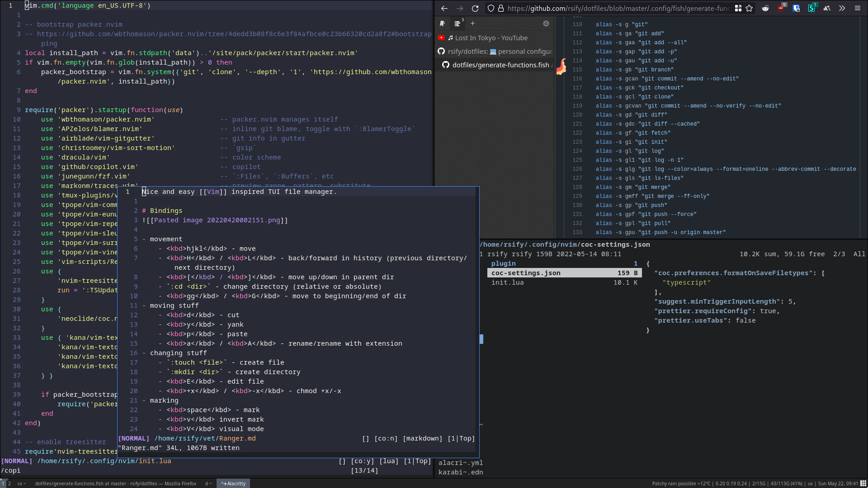Show site security info via padlock icon

pyautogui.click(x=500, y=8)
